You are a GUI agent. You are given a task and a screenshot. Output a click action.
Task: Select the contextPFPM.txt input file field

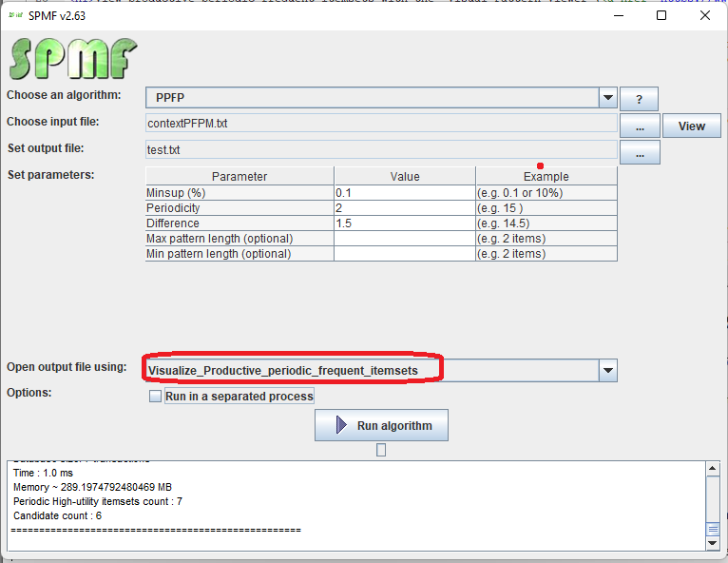click(380, 123)
